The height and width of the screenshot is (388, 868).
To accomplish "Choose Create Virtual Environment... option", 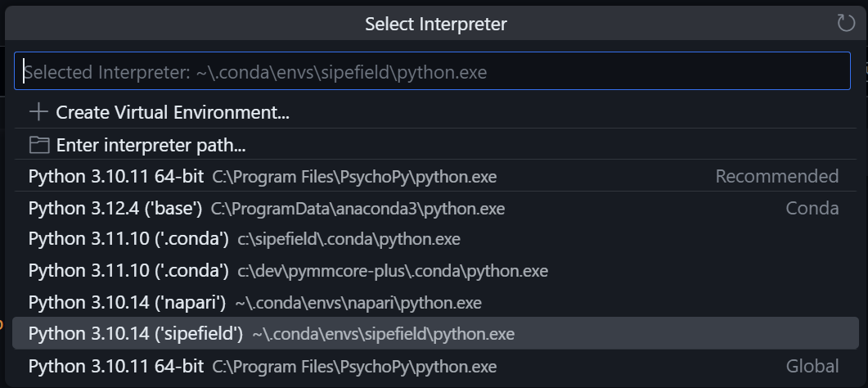I will point(435,112).
